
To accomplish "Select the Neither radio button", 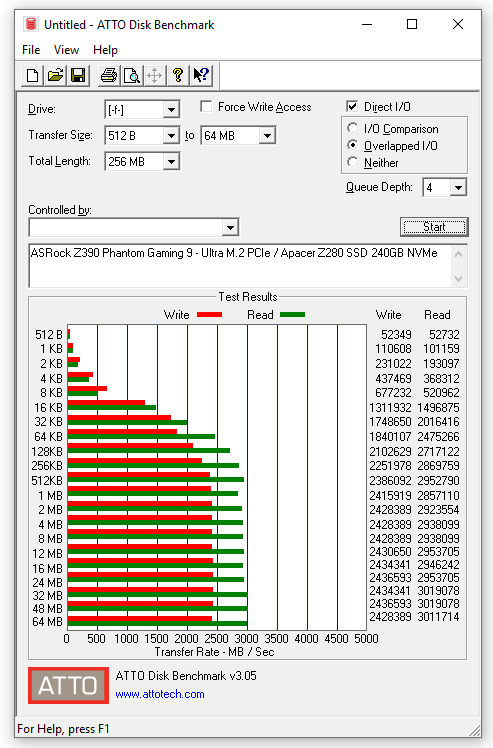I will tap(353, 162).
